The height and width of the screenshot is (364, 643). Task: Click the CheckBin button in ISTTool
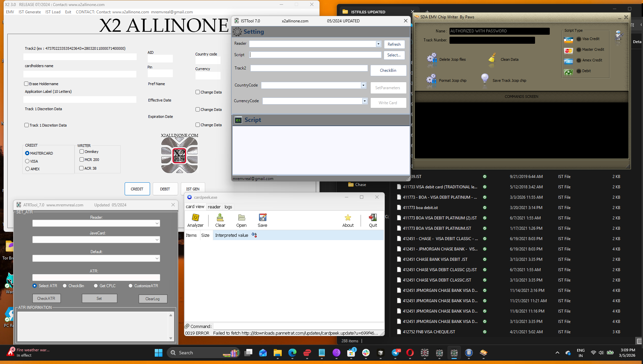point(388,70)
